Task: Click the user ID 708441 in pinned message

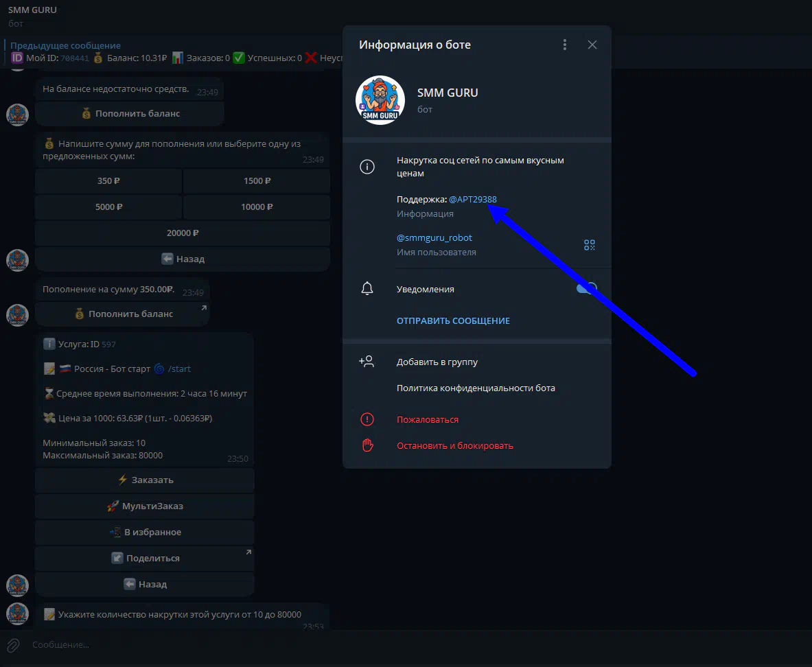Action: [75, 58]
